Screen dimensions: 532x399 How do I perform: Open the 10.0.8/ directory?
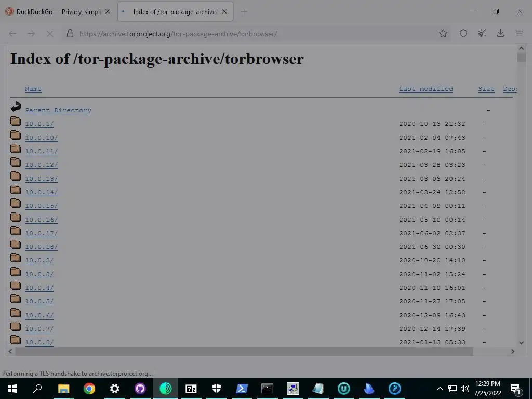pos(39,343)
